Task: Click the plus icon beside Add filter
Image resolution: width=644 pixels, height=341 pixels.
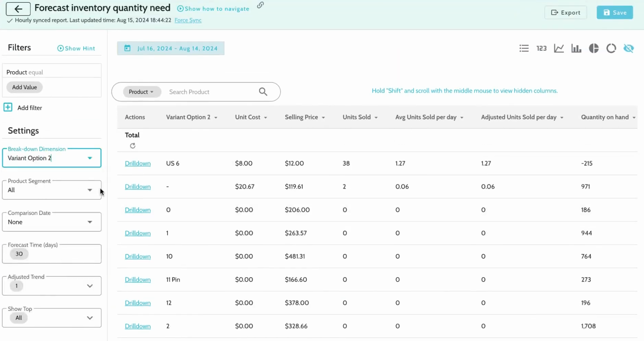Action: 8,107
